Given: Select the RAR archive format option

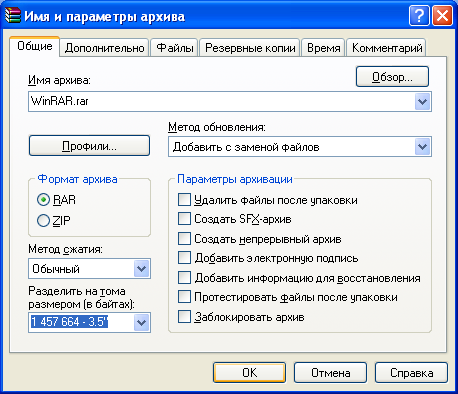Looking at the screenshot, I should (x=43, y=200).
